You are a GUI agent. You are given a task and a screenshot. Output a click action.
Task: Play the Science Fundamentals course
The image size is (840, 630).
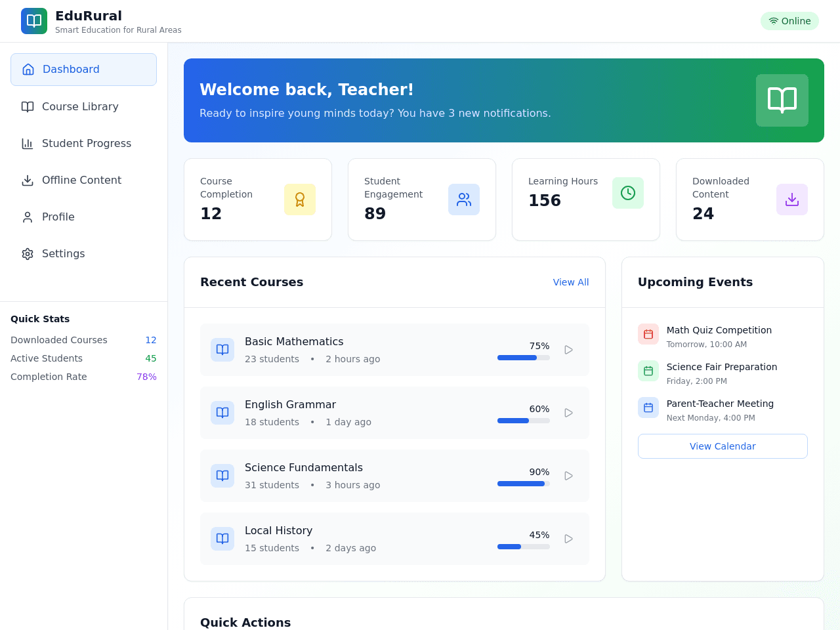(x=569, y=476)
